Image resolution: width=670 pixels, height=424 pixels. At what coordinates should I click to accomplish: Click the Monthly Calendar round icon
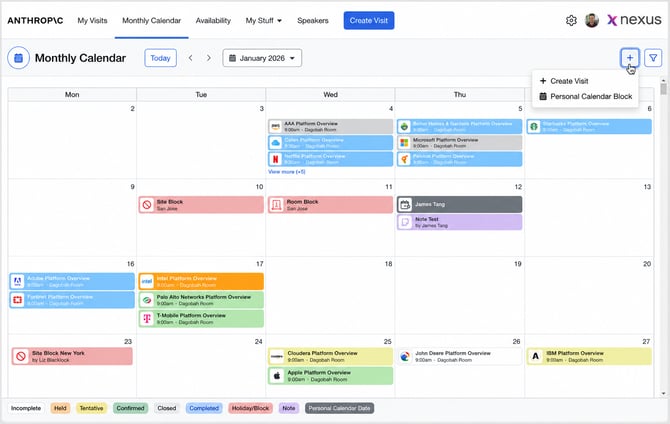click(18, 58)
